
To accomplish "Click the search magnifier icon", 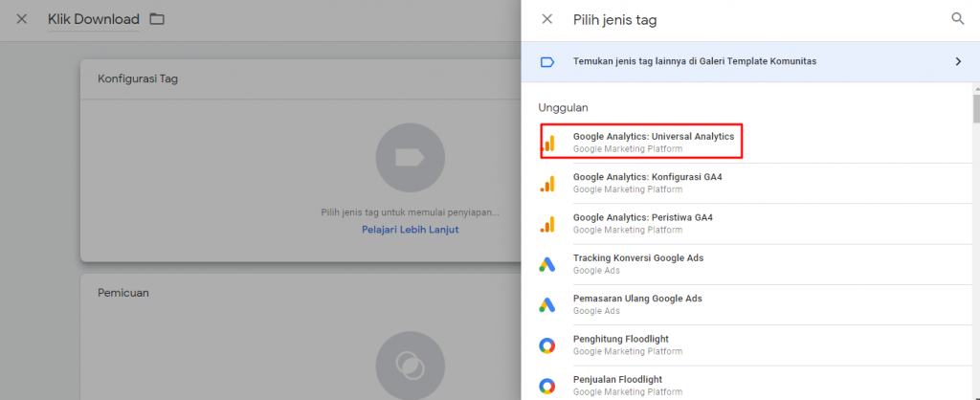I will [x=957, y=19].
